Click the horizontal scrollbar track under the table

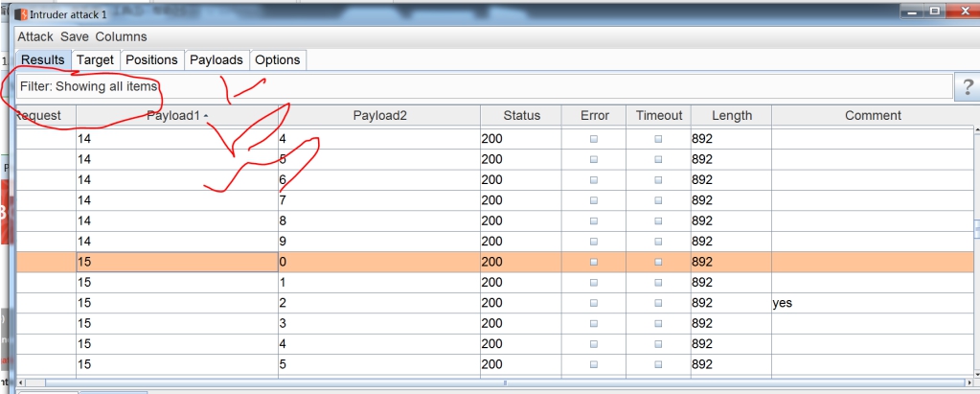(496, 382)
